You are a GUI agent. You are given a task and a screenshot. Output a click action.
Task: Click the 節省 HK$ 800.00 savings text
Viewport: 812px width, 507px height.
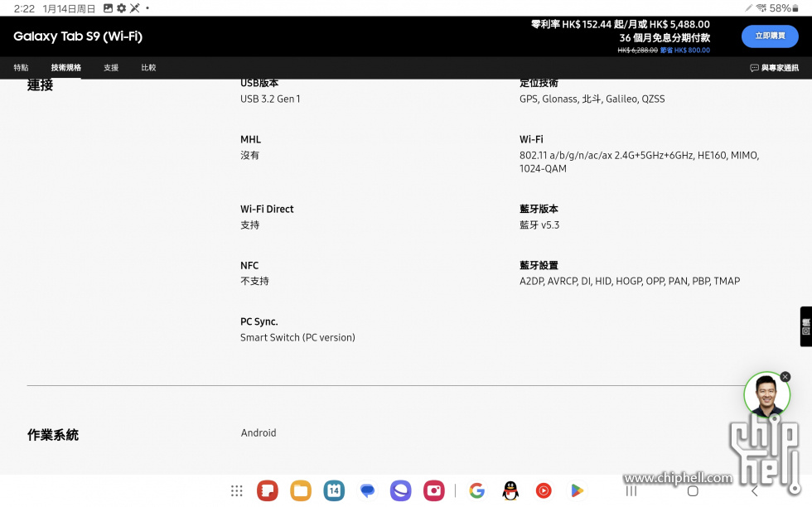tap(685, 51)
